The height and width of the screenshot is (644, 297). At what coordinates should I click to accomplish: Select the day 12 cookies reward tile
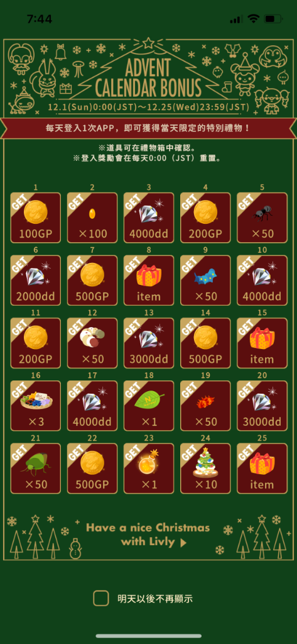pyautogui.click(x=92, y=343)
